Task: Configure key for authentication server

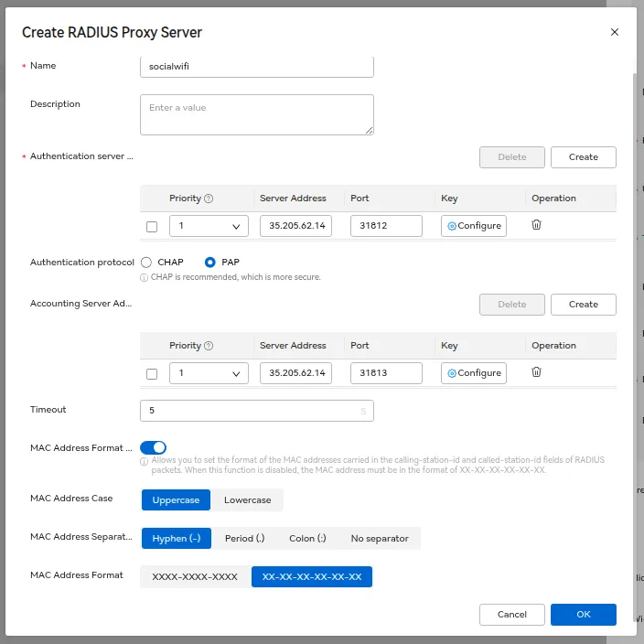Action: (474, 226)
